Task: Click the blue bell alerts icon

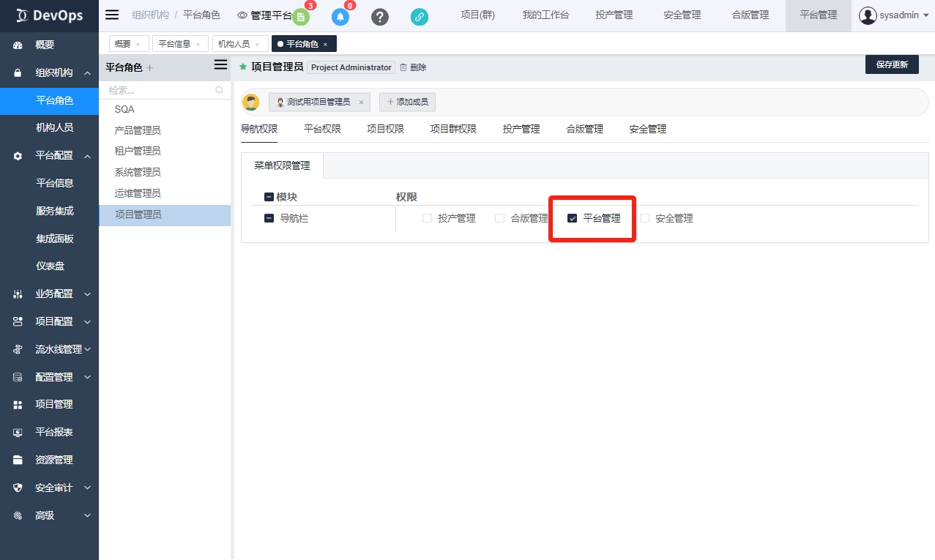Action: pyautogui.click(x=340, y=17)
